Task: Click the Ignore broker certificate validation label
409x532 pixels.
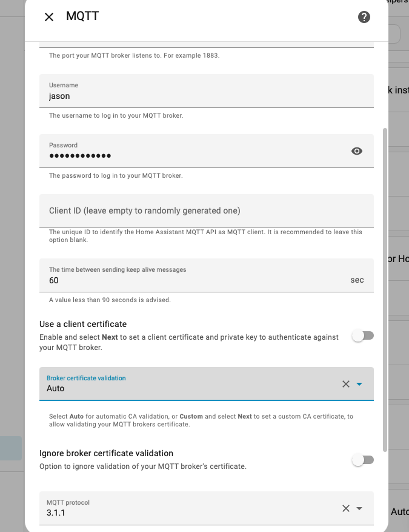Action: point(106,453)
